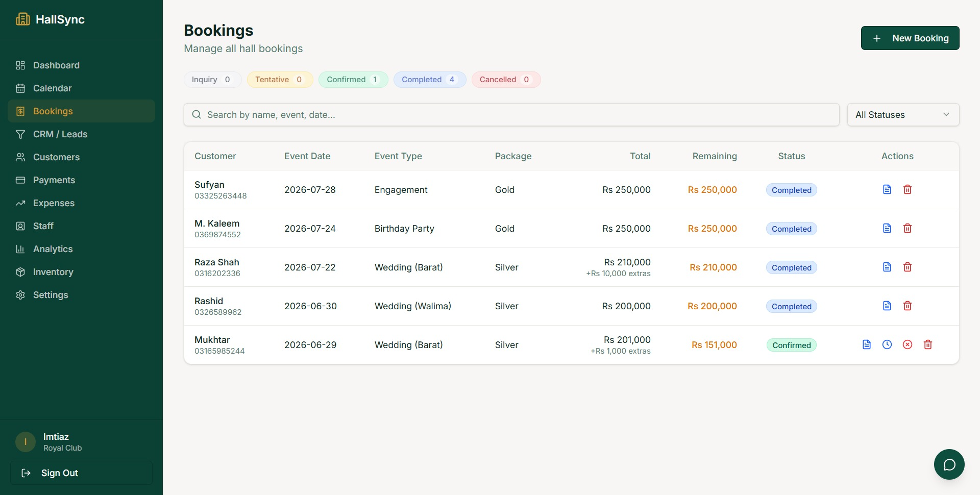Click +Rs 10,000 extras text
This screenshot has width=980, height=495.
[x=618, y=274]
